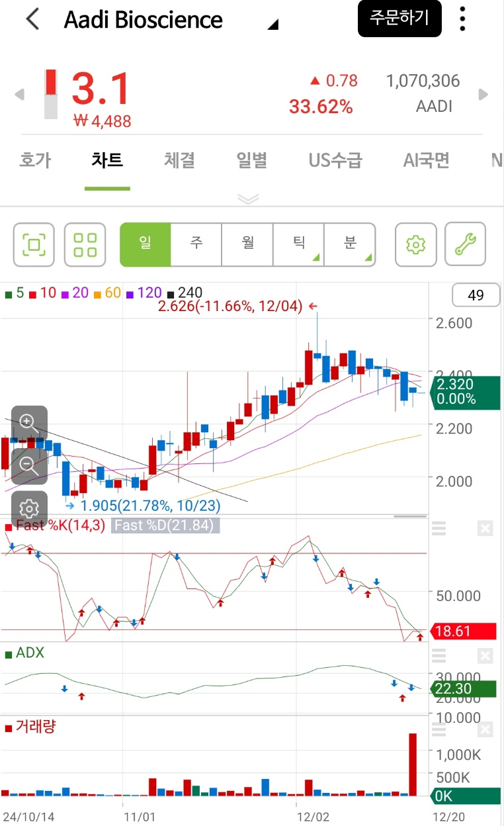This screenshot has height=826, width=504.
Task: Select the ADX indicator label
Action: (25, 653)
